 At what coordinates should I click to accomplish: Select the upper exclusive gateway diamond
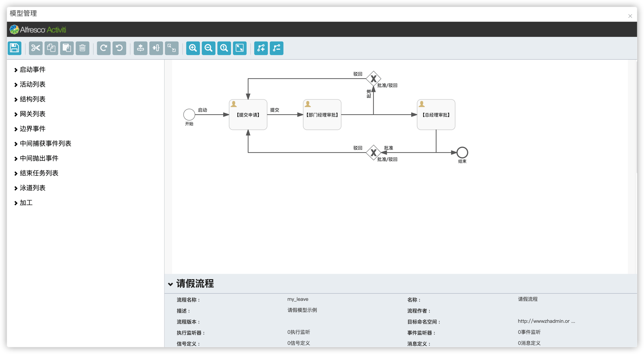click(x=373, y=79)
